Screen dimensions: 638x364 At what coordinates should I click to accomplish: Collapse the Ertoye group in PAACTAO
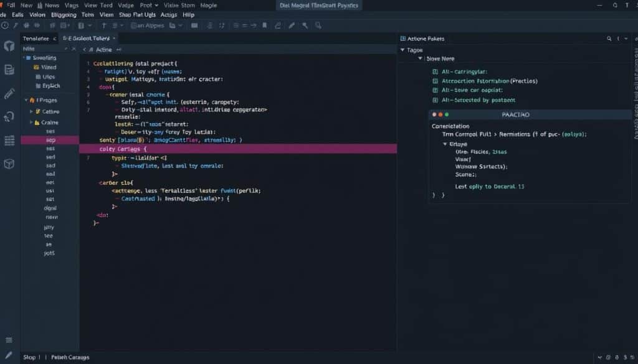pos(445,144)
